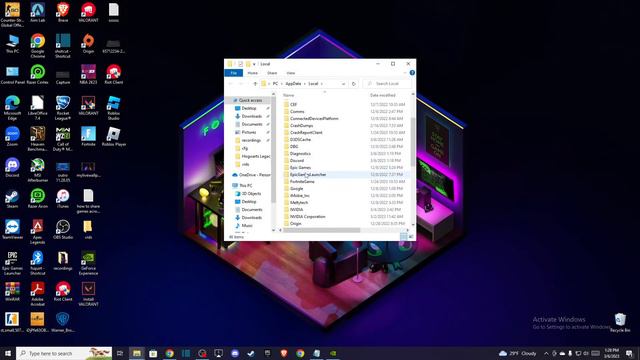
Task: Sort by the Name column header
Action: click(x=289, y=95)
